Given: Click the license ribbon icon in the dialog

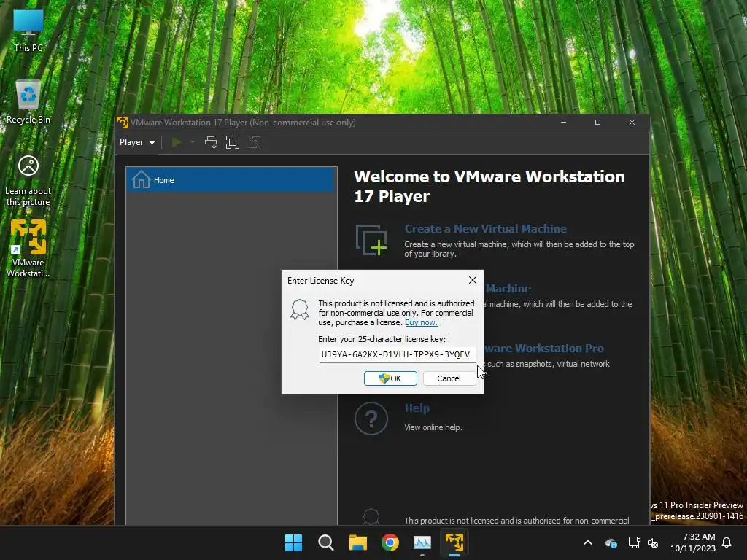Looking at the screenshot, I should (300, 309).
